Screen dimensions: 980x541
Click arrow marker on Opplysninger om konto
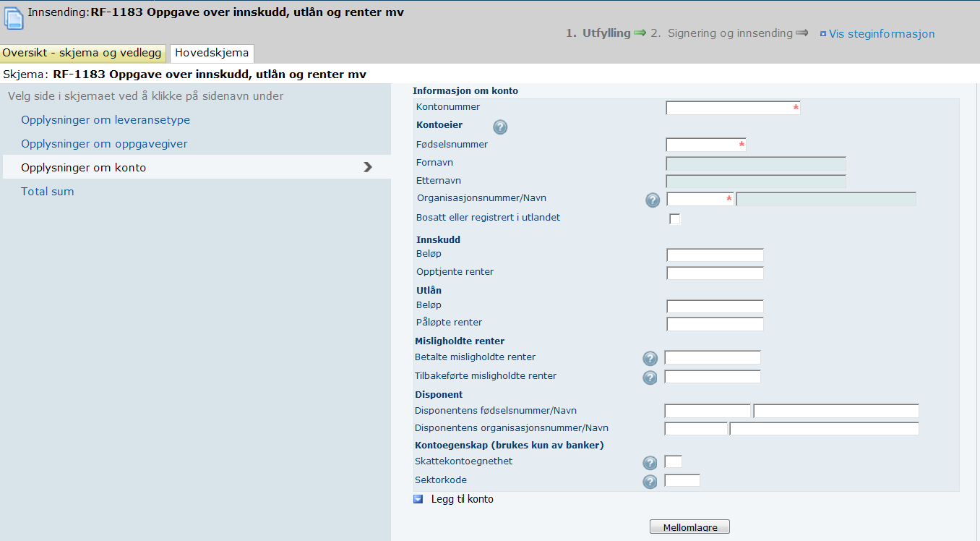(368, 167)
